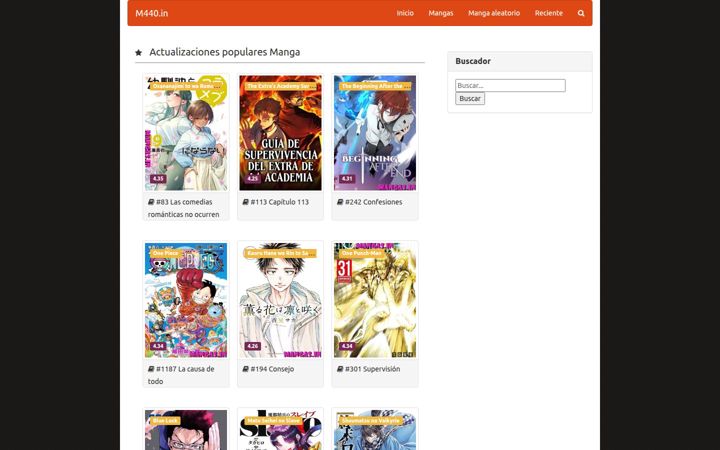Click the Blue Lock title tag

[x=165, y=421]
